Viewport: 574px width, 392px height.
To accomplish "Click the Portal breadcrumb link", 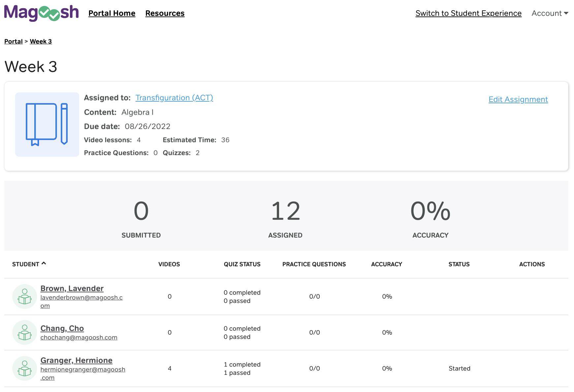I will (x=14, y=41).
